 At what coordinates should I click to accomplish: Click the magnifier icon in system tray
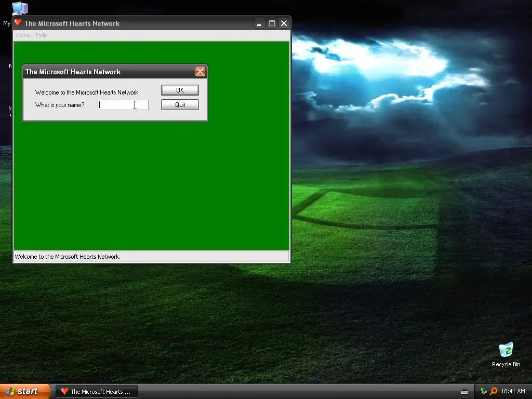tap(494, 391)
